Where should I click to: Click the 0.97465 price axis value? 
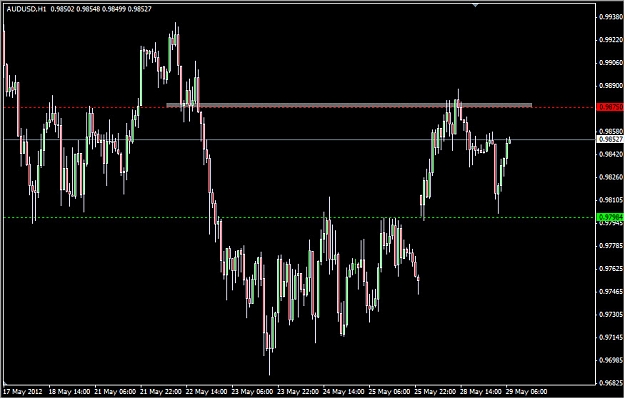pyautogui.click(x=611, y=292)
